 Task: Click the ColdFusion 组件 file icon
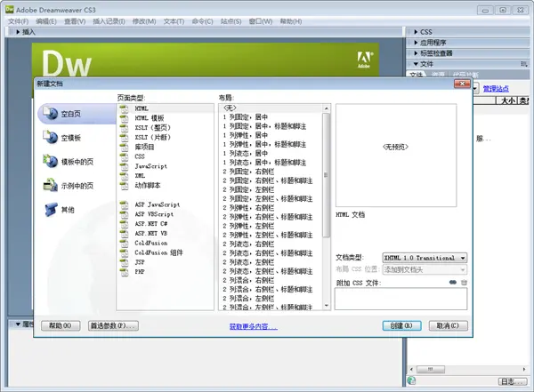click(125, 252)
